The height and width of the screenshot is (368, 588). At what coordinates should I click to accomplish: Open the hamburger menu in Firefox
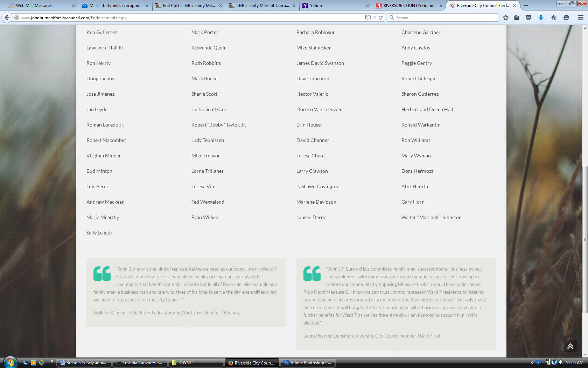[580, 18]
